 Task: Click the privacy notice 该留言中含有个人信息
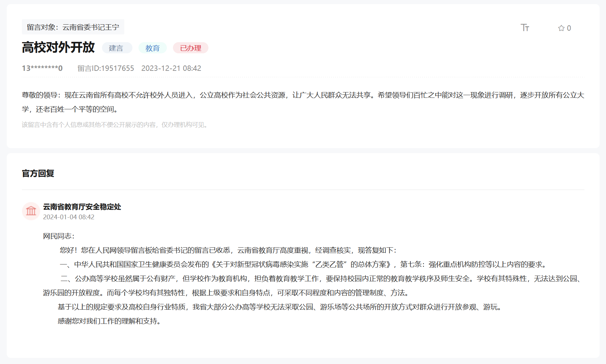pyautogui.click(x=115, y=125)
